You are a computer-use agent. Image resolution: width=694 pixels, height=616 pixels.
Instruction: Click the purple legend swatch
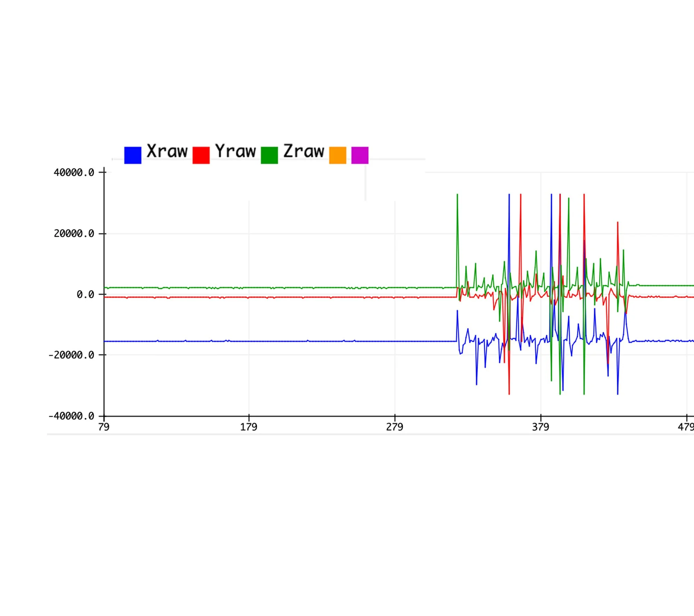(360, 155)
